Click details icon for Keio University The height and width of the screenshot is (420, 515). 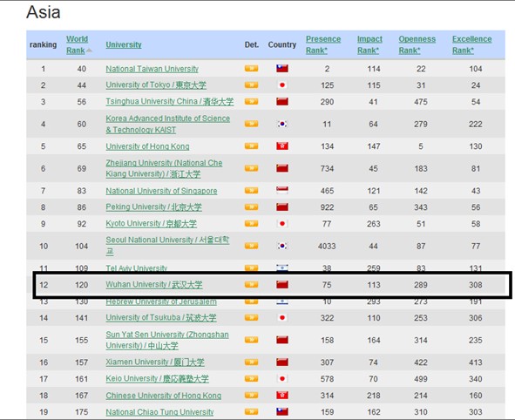(x=251, y=378)
